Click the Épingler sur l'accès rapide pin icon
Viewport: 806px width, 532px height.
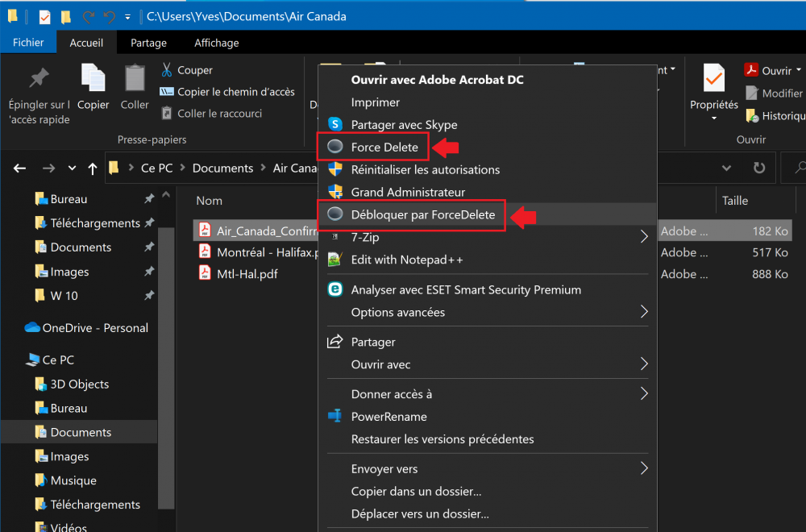(x=39, y=79)
